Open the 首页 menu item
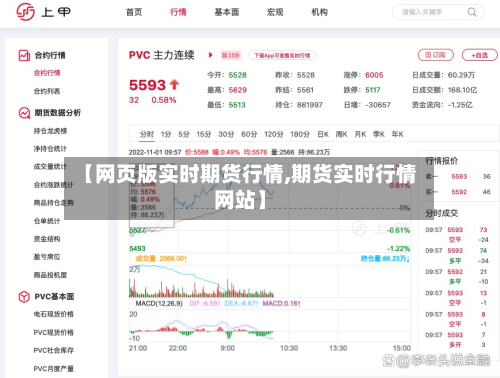 coord(134,12)
